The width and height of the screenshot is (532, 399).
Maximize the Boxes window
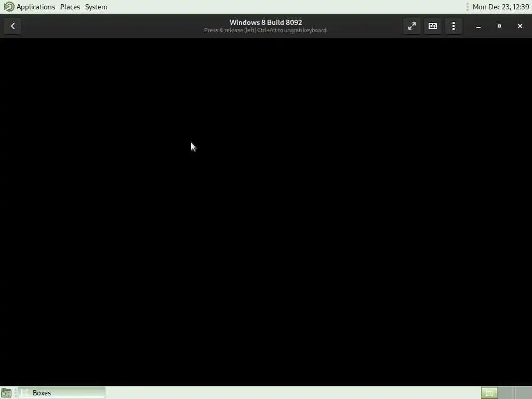coord(499,26)
